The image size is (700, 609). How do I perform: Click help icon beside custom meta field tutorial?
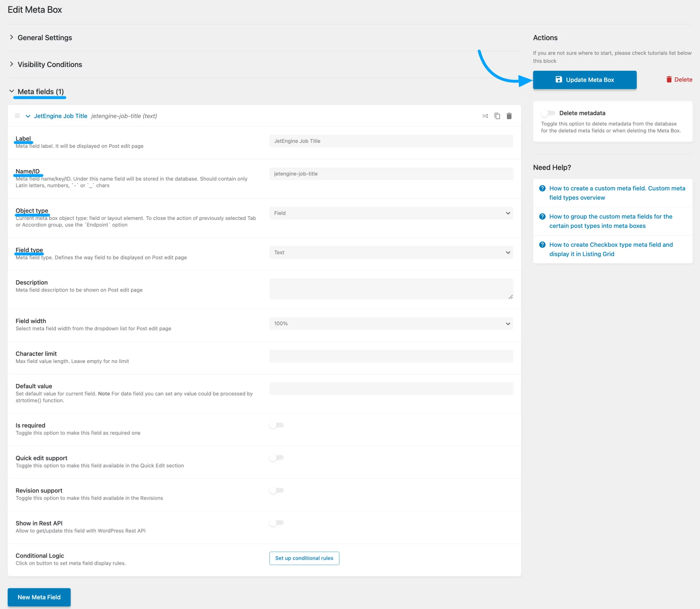point(542,188)
